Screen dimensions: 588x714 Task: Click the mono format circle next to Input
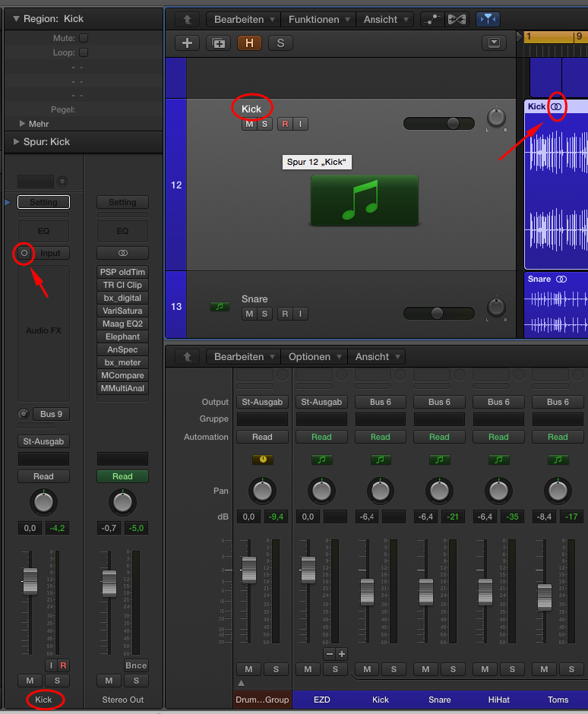pos(24,253)
